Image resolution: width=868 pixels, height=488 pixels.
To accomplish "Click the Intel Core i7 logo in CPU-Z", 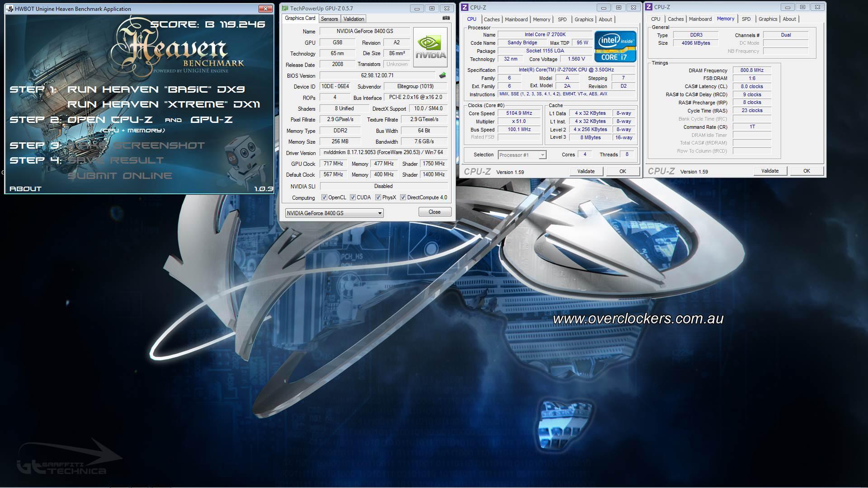I will pos(615,47).
